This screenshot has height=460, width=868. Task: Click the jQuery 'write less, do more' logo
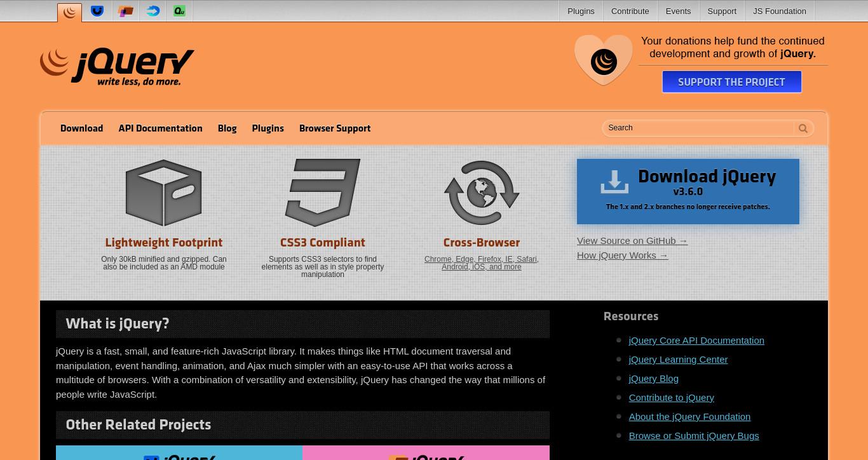(117, 66)
